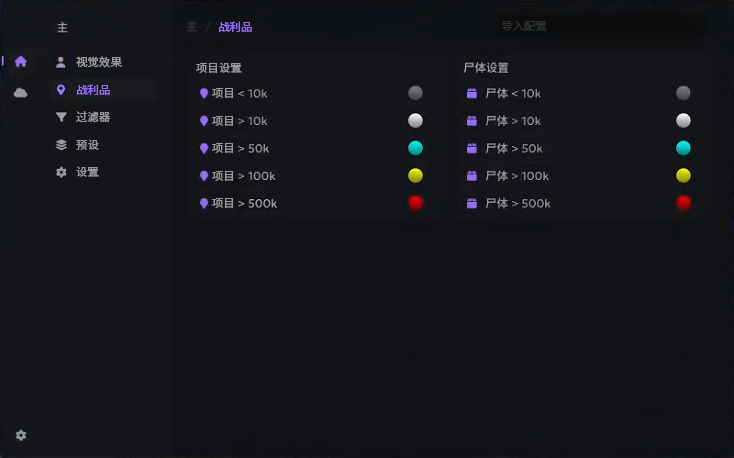The width and height of the screenshot is (734, 458).
Task: Click the gear icon beside 设置
Action: pos(61,172)
